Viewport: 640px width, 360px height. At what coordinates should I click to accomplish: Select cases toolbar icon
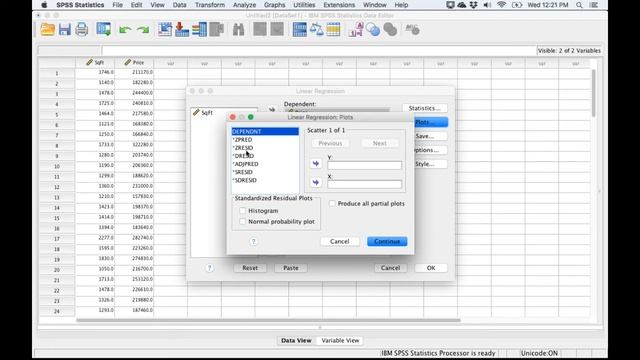tap(333, 29)
